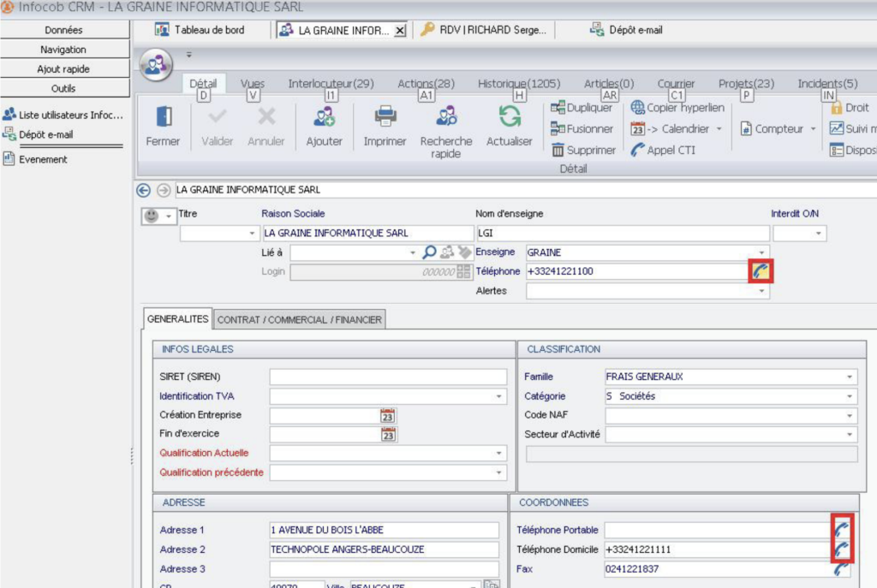Click Dupliquer in the ribbon
This screenshot has height=588, width=877.
(582, 107)
